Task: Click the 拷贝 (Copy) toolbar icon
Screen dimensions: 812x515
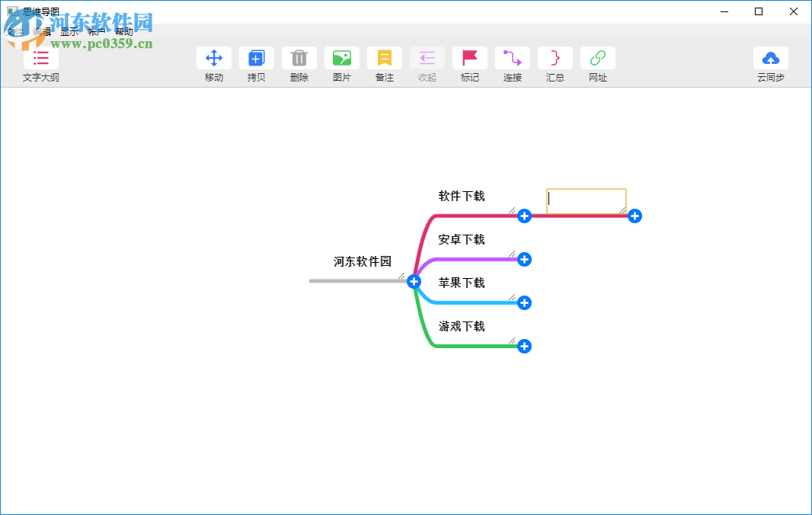Action: (257, 58)
